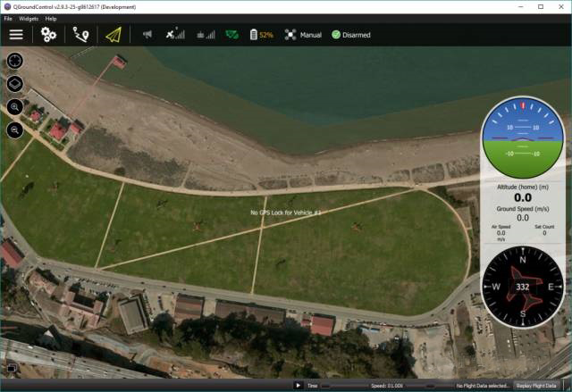The width and height of the screenshot is (572, 392).
Task: Open the hamburger main menu
Action: (x=16, y=35)
